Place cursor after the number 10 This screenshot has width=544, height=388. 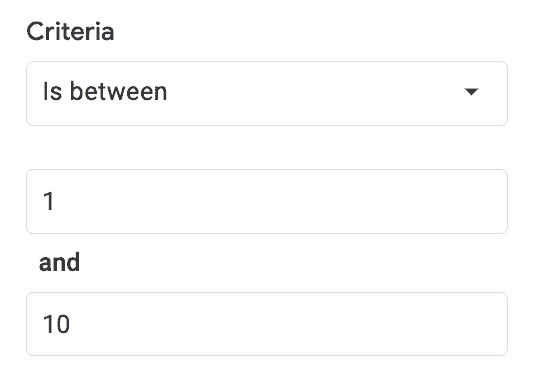[x=71, y=324]
